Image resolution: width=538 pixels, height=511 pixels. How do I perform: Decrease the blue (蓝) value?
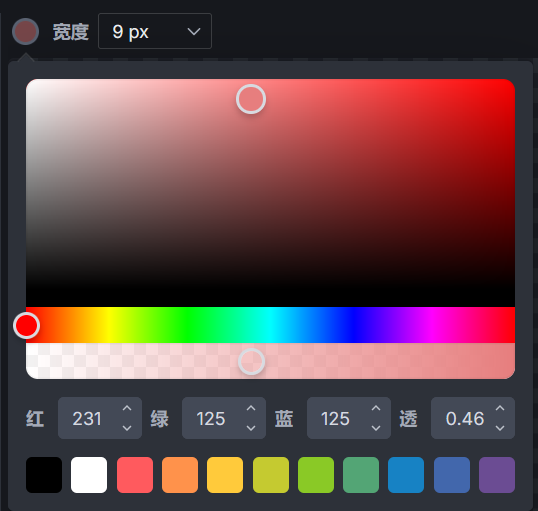point(376,428)
